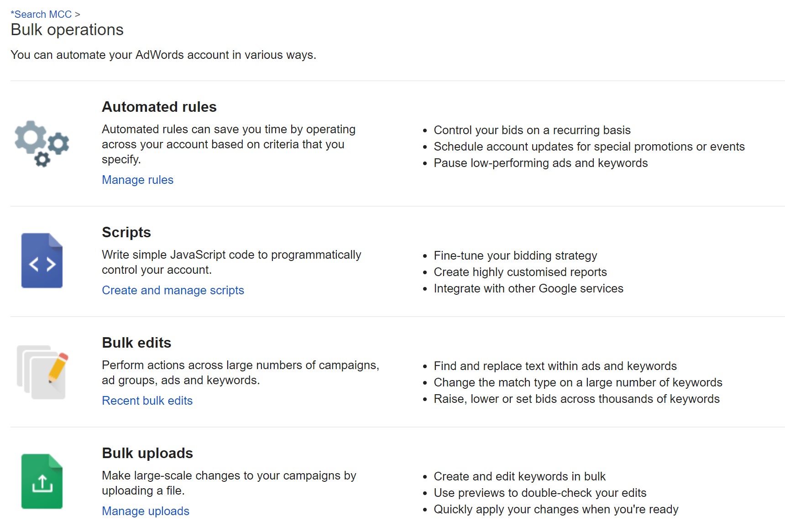This screenshot has width=785, height=532.
Task: Click the Bulk uploads heading
Action: tap(147, 453)
